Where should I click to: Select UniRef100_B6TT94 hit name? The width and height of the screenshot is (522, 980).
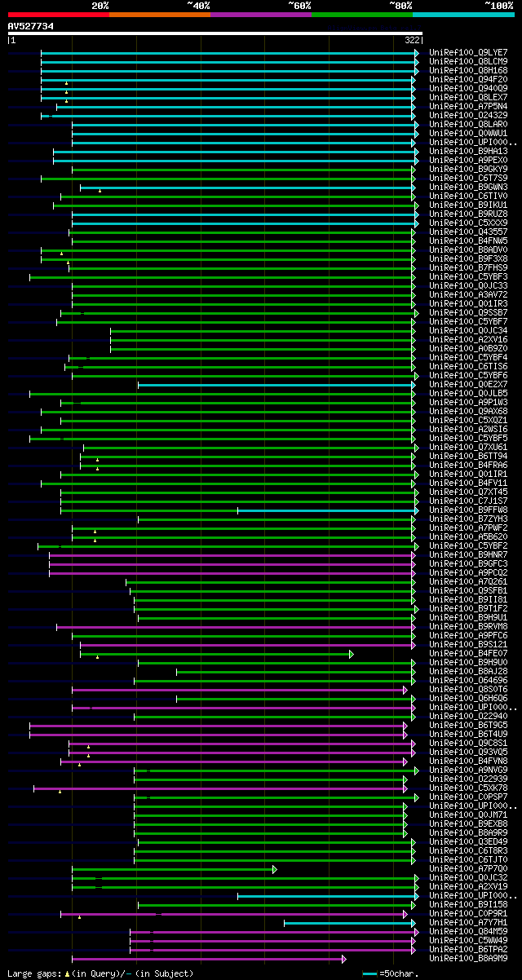click(468, 456)
